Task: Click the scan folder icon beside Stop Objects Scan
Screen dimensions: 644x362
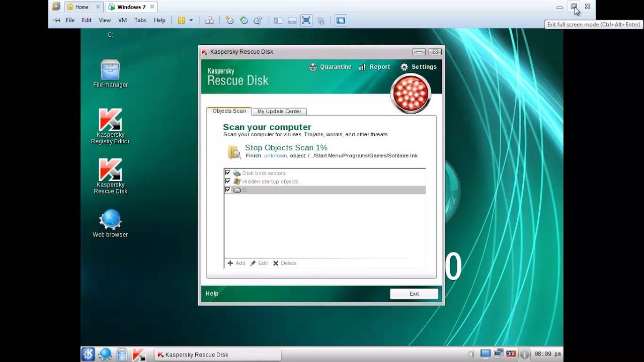Action: coord(234,152)
